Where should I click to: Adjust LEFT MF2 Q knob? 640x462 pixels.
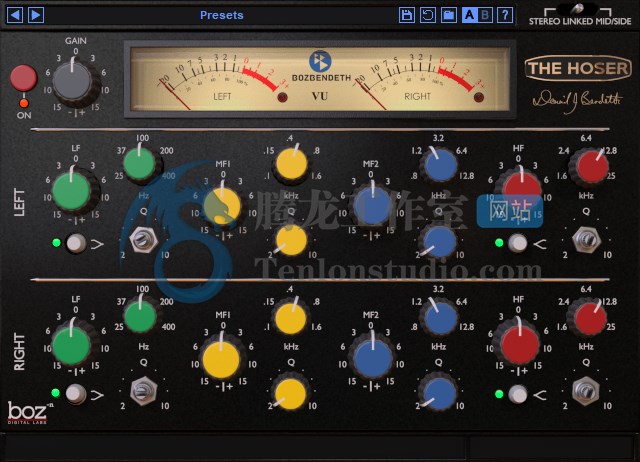pyautogui.click(x=439, y=242)
